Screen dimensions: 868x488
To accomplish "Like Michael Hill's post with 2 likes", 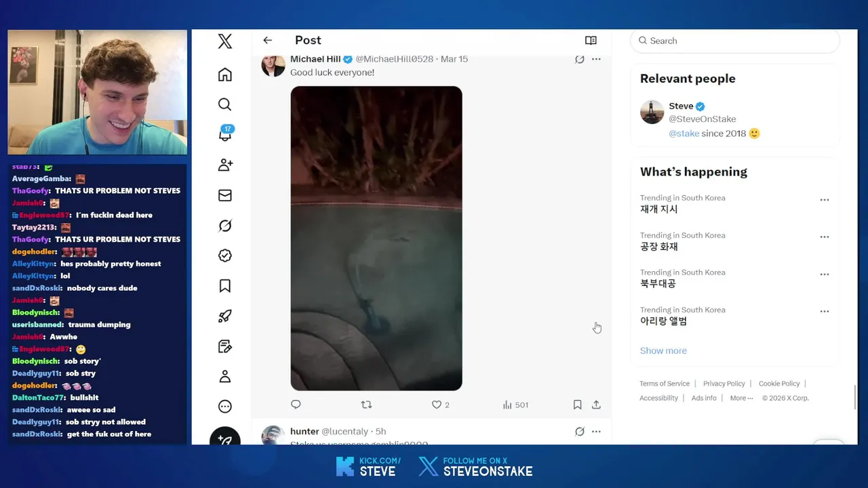I will pyautogui.click(x=441, y=405).
